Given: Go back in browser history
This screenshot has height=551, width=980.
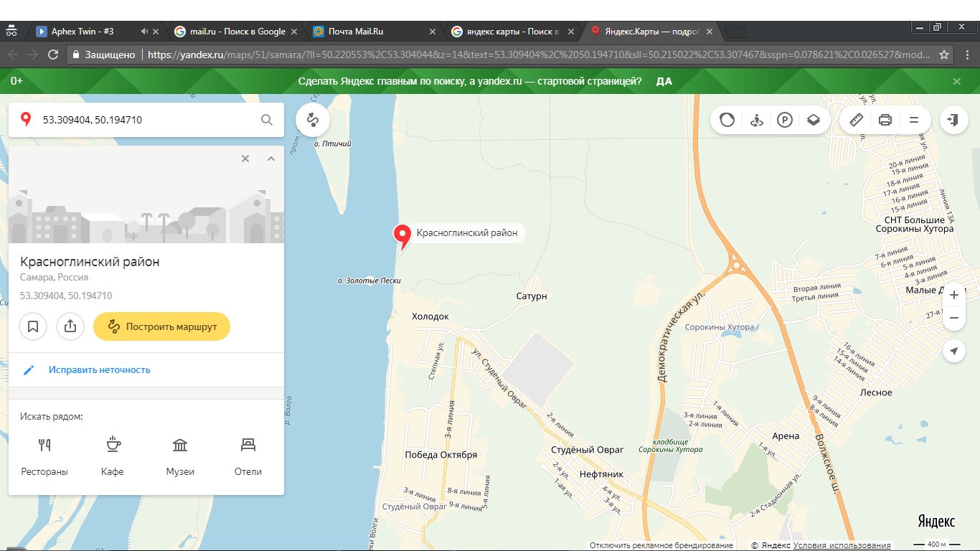Looking at the screenshot, I should (x=12, y=55).
